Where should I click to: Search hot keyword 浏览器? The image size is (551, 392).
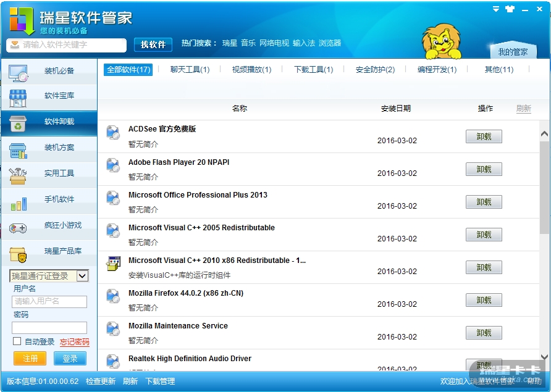click(x=330, y=43)
